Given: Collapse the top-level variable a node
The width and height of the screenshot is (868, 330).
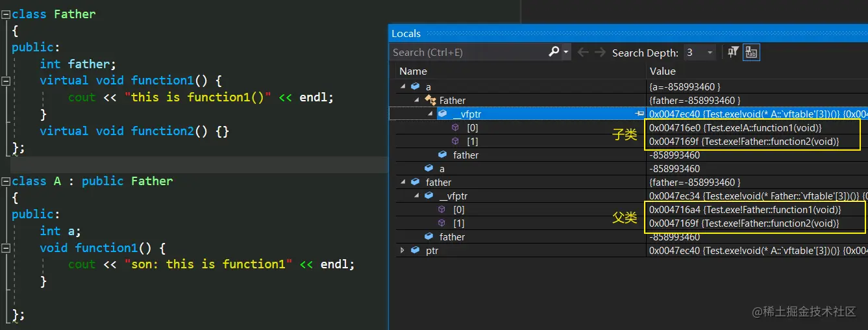Looking at the screenshot, I should (403, 86).
